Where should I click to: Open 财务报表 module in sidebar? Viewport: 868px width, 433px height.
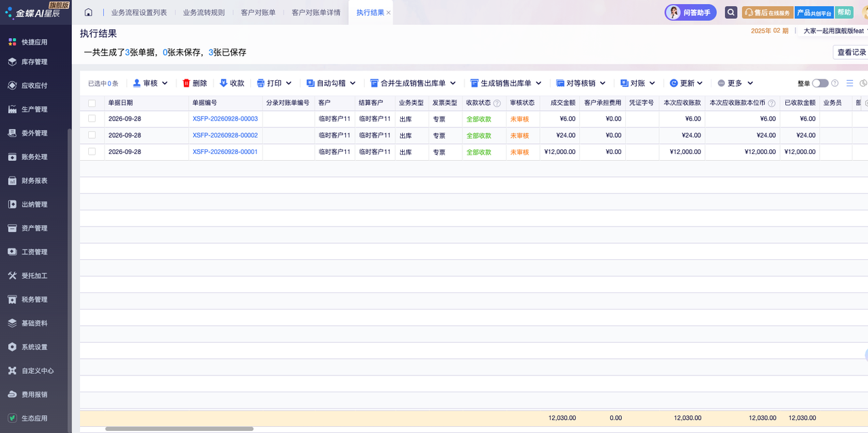pos(27,181)
